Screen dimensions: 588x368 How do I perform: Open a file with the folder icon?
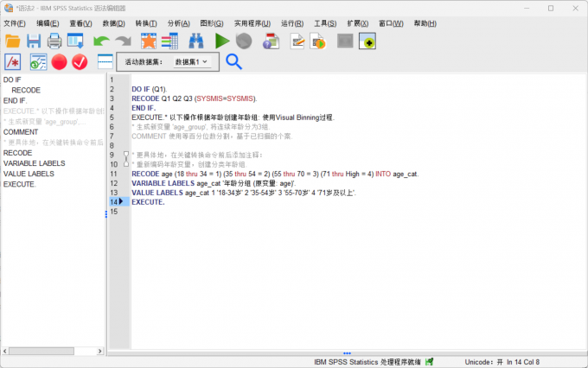click(x=13, y=41)
